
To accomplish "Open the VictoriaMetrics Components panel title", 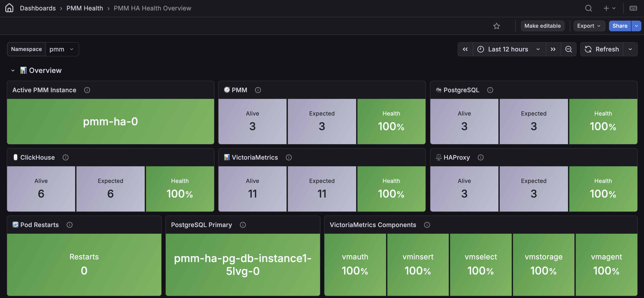I will (373, 225).
